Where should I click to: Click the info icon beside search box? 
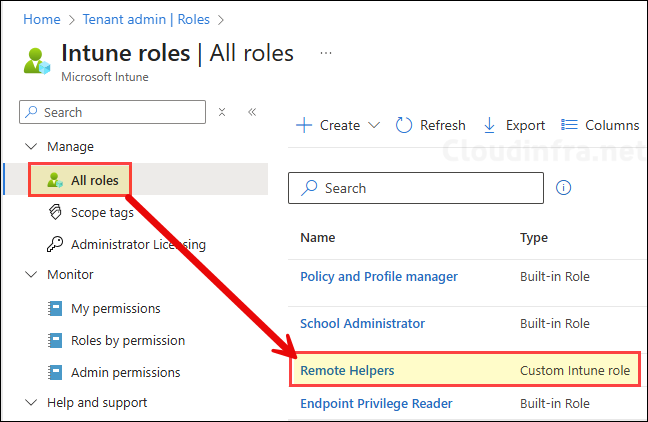[563, 188]
